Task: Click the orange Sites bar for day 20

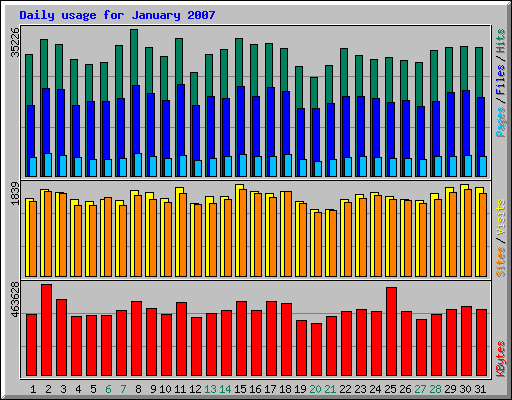Action: tap(318, 244)
